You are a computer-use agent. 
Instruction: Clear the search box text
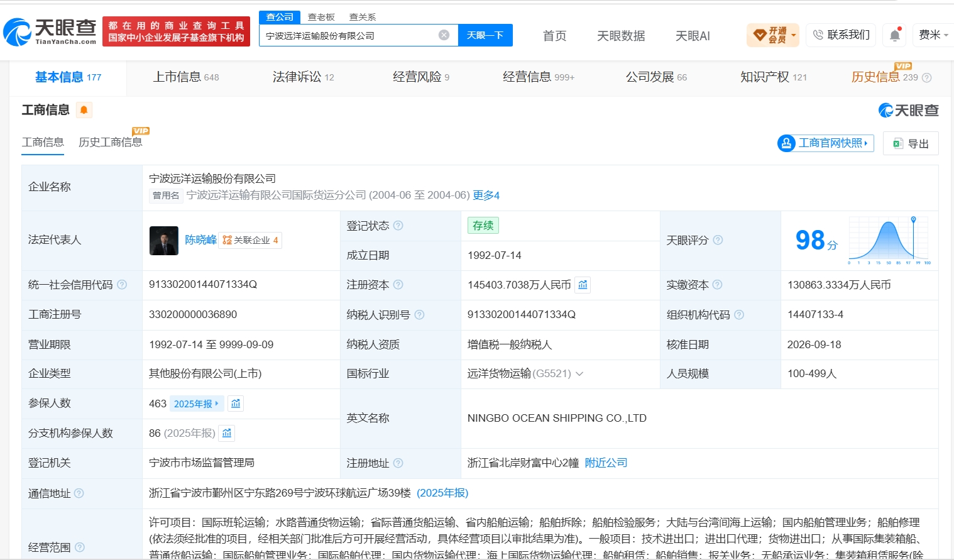444,35
